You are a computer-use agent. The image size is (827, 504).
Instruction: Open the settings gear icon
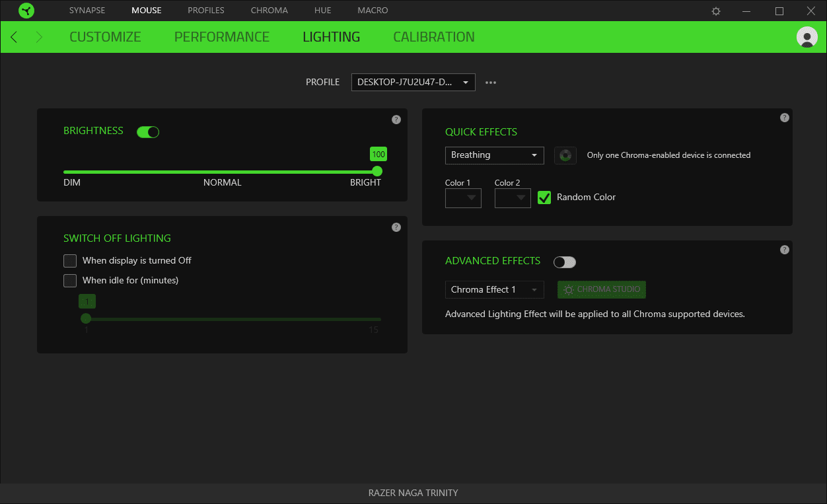[x=716, y=11]
